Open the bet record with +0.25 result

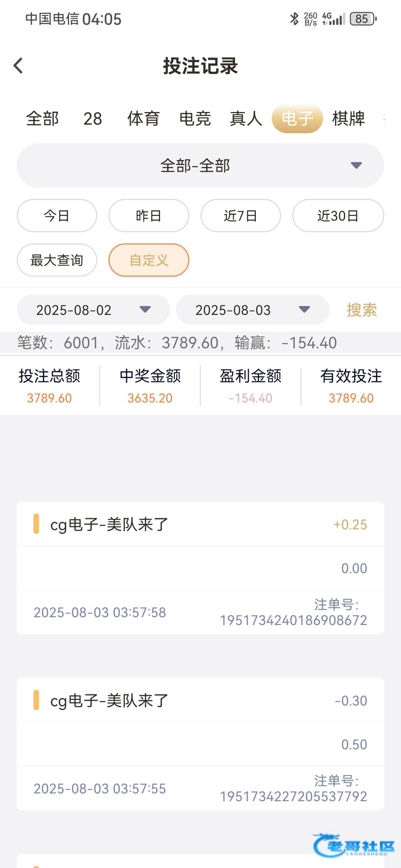[200, 568]
